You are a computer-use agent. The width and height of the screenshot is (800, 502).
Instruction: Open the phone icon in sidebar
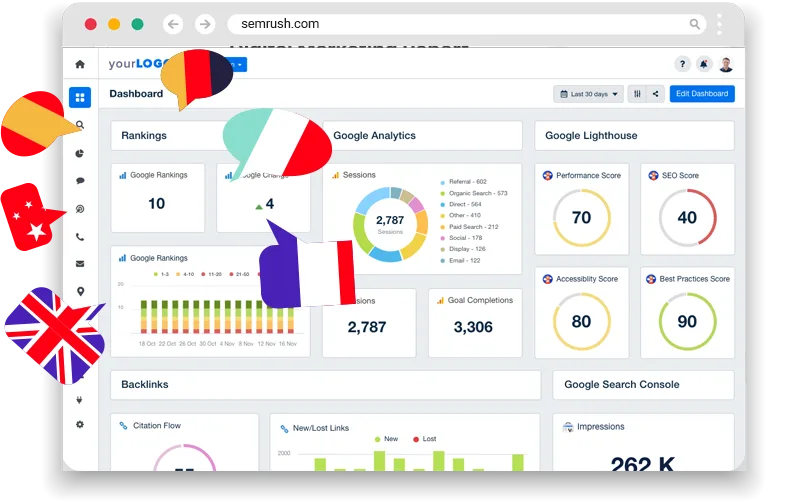80,237
